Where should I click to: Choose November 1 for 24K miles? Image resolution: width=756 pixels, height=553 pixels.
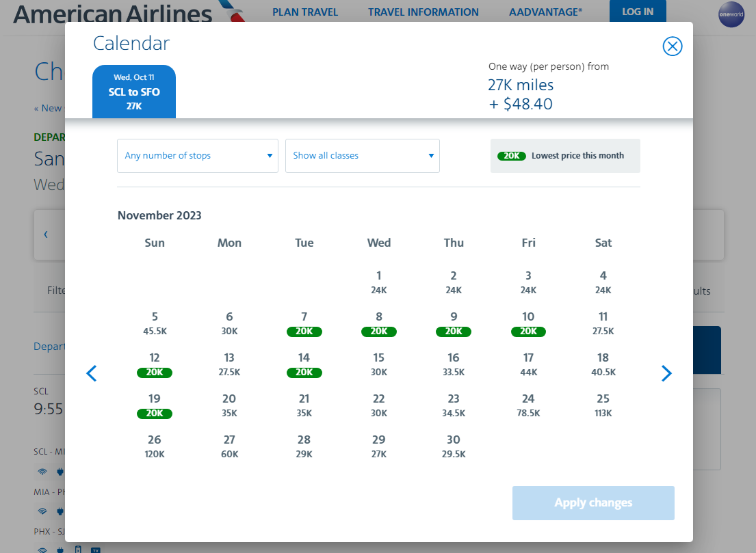[x=379, y=282]
